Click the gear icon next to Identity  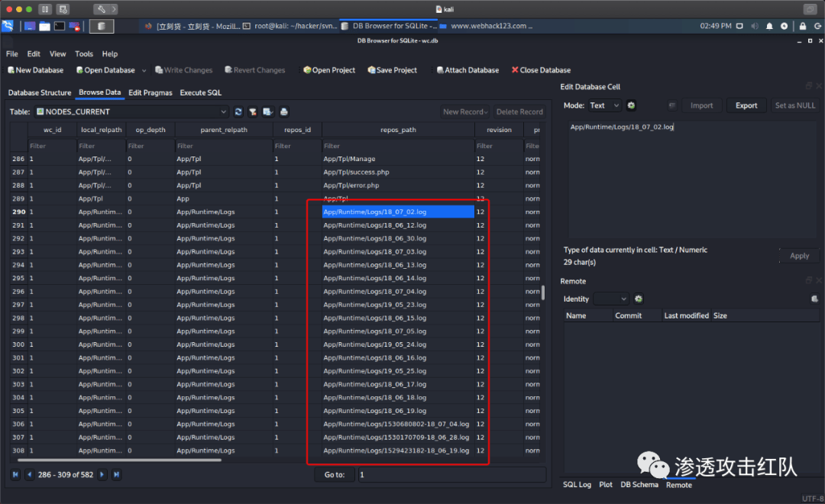coord(639,299)
